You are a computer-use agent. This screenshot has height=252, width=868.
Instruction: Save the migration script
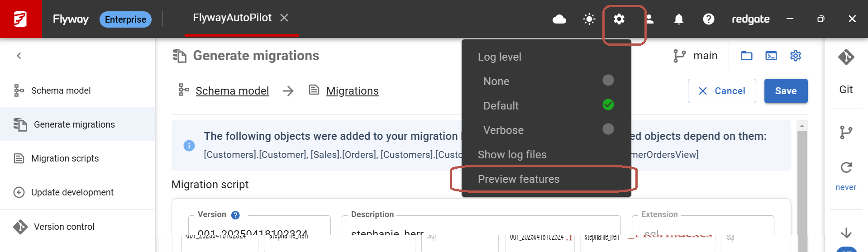tap(786, 91)
